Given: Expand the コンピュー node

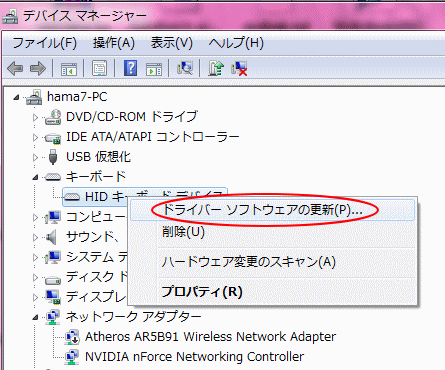Looking at the screenshot, I should coord(35,217).
